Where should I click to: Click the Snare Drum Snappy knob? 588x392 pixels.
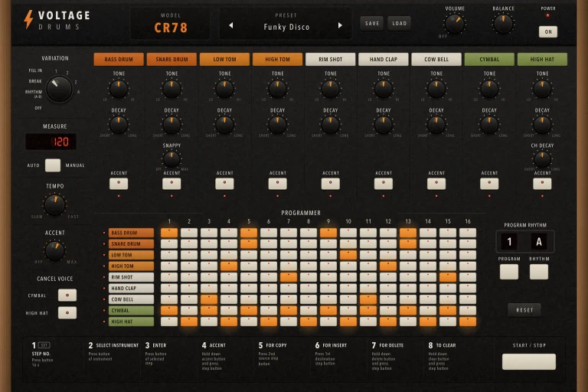pos(171,160)
